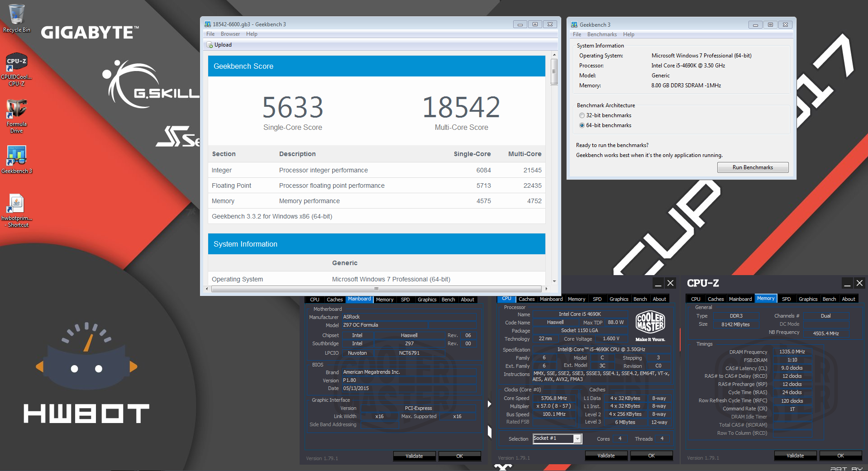
Task: Open File menu in Geekbench result window
Action: click(210, 34)
